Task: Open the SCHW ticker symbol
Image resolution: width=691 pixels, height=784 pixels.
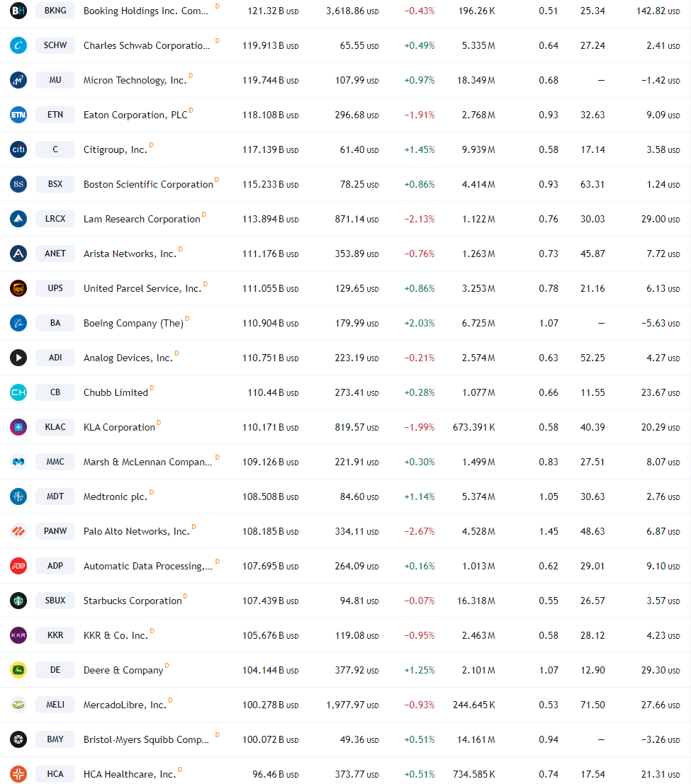Action: [55, 45]
